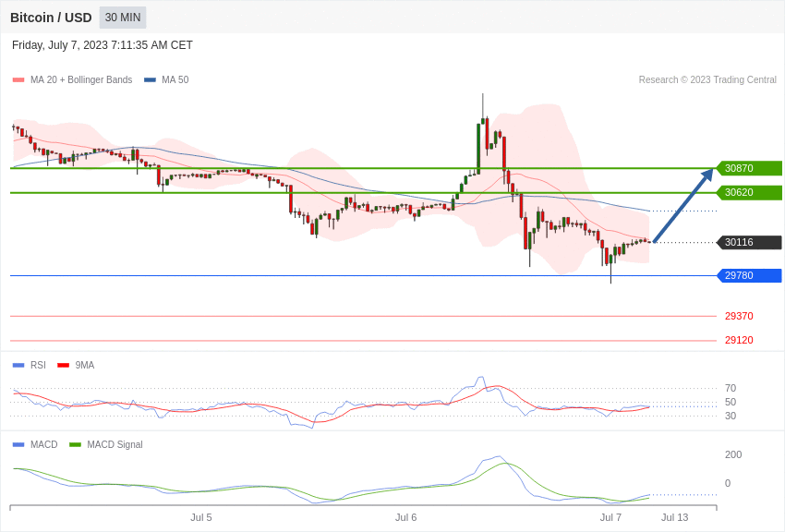
Task: Click the MACD 200 axis label
Action: [733, 454]
